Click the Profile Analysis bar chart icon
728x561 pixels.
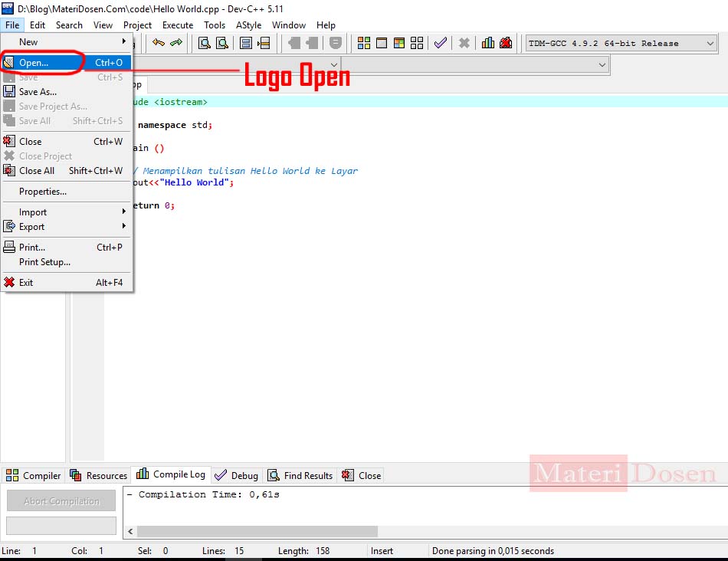coord(488,43)
